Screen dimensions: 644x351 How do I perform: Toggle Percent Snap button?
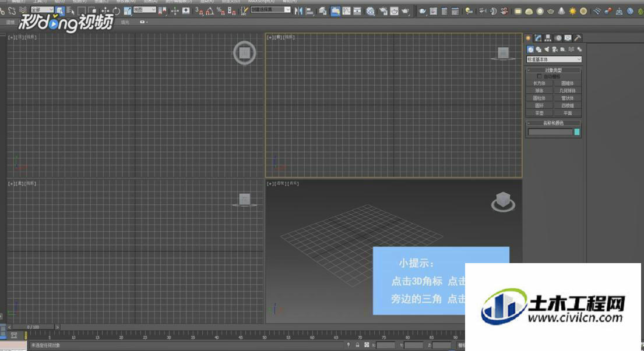tap(221, 11)
